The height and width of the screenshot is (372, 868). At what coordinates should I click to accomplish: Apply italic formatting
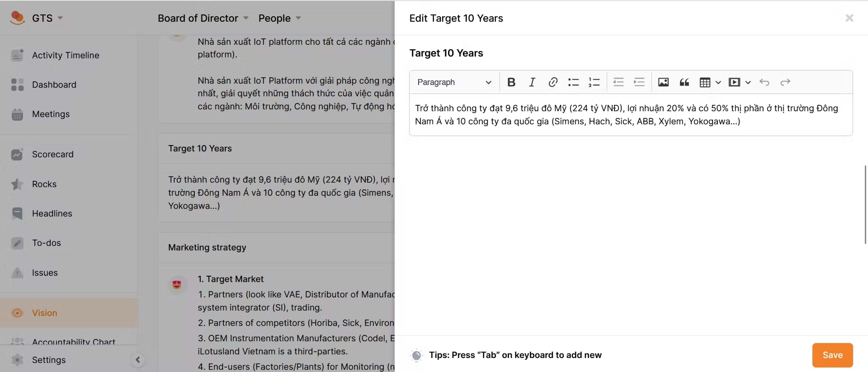pyautogui.click(x=532, y=82)
